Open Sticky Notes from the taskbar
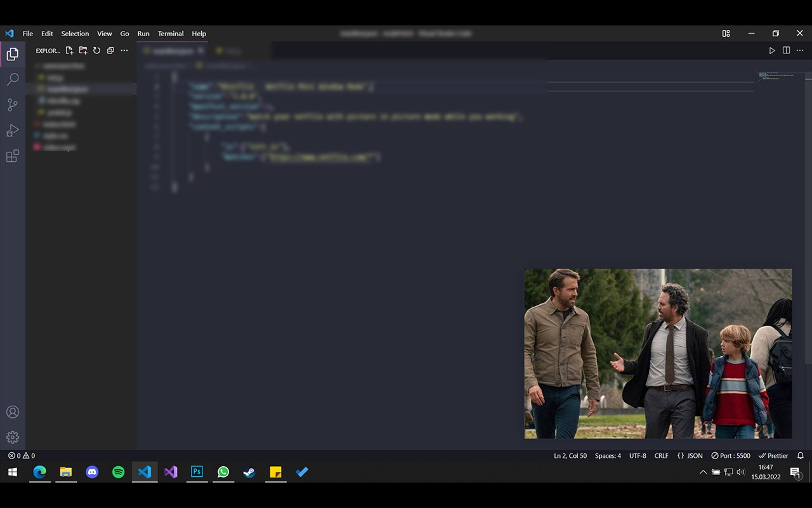 coord(276,472)
